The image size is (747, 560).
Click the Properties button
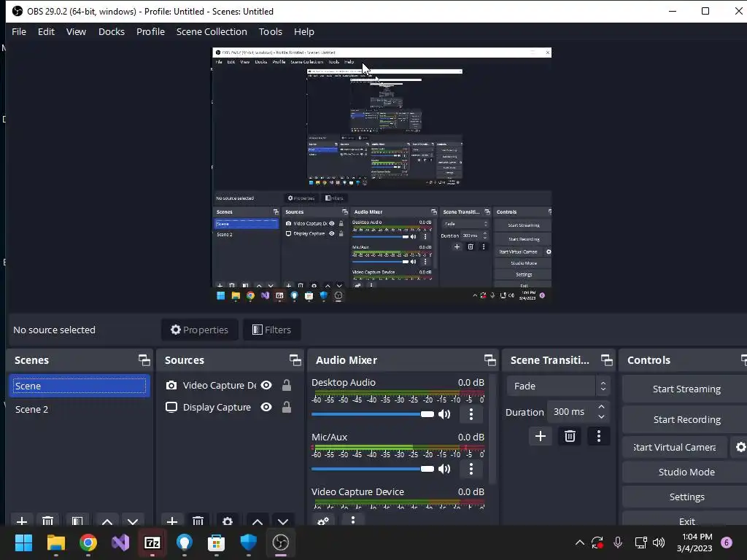pyautogui.click(x=200, y=330)
